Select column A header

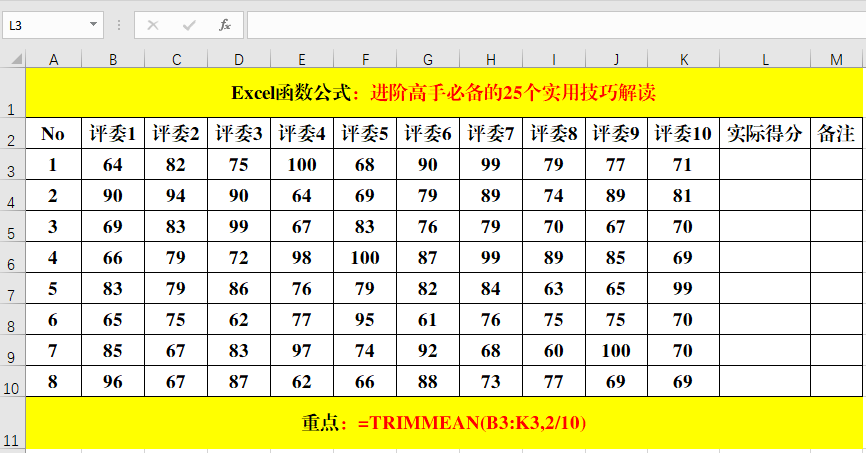click(x=54, y=59)
